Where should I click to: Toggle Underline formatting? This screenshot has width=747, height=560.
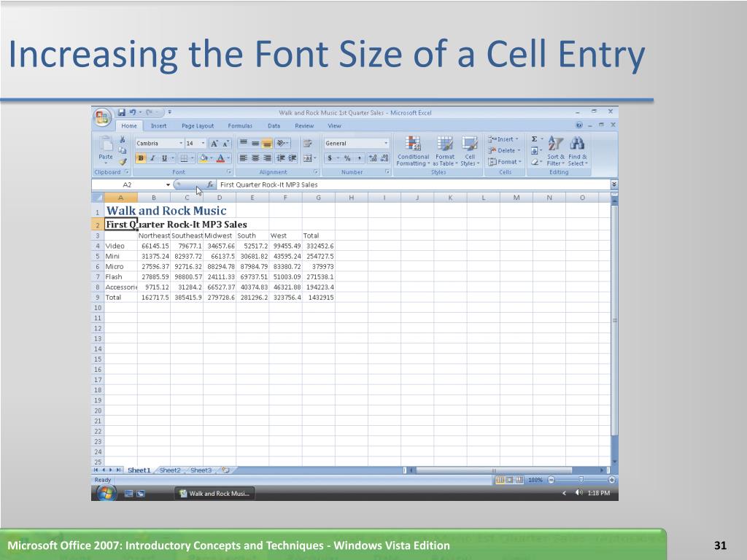point(164,158)
